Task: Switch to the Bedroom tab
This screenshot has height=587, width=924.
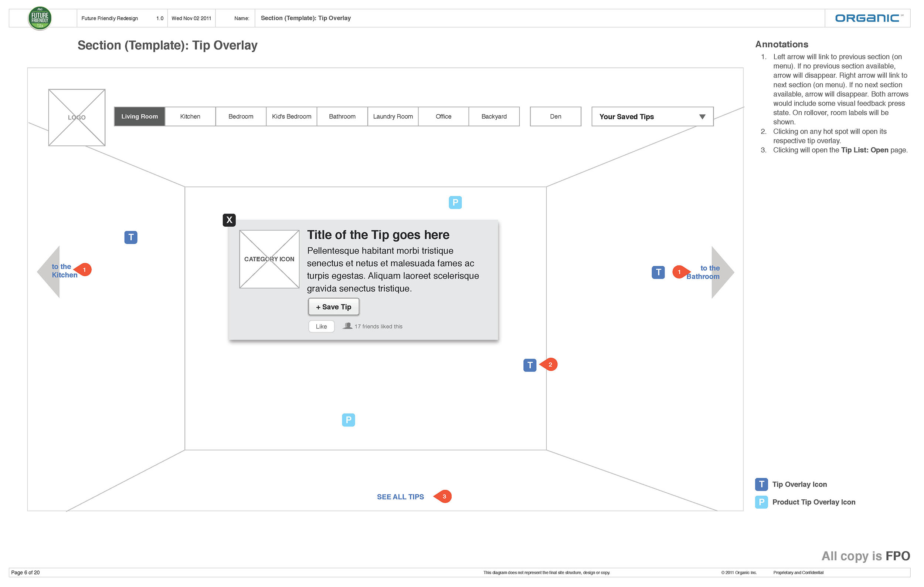Action: pos(241,116)
